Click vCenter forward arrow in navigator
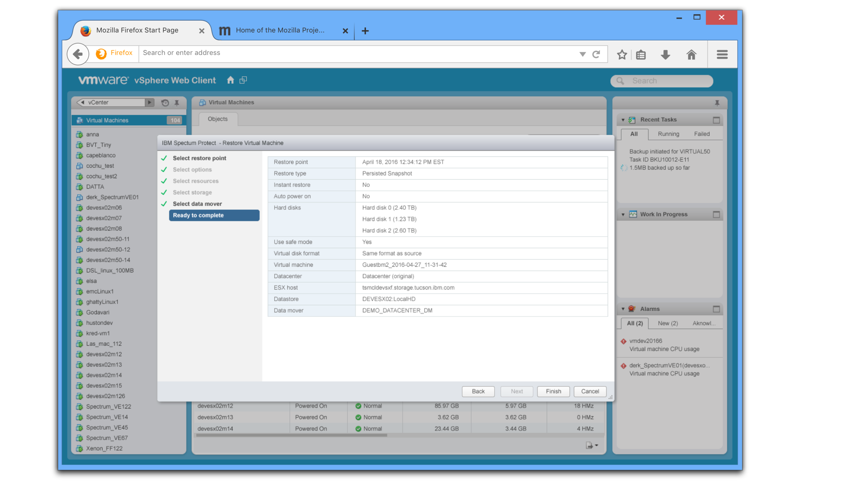 pyautogui.click(x=149, y=102)
